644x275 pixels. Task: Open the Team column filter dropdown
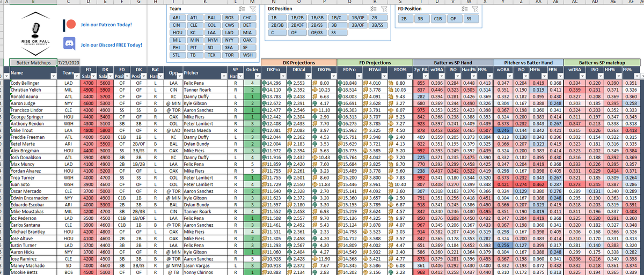point(77,76)
